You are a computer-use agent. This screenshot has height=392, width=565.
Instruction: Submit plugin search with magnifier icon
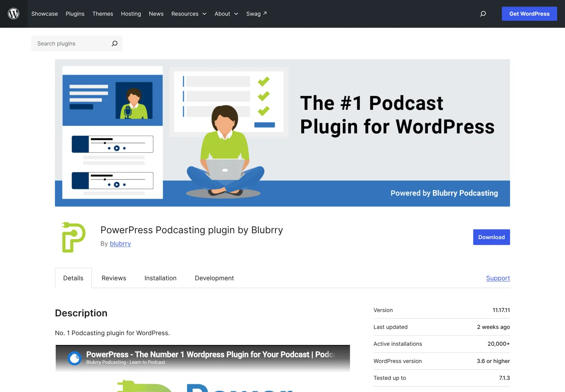pyautogui.click(x=115, y=44)
